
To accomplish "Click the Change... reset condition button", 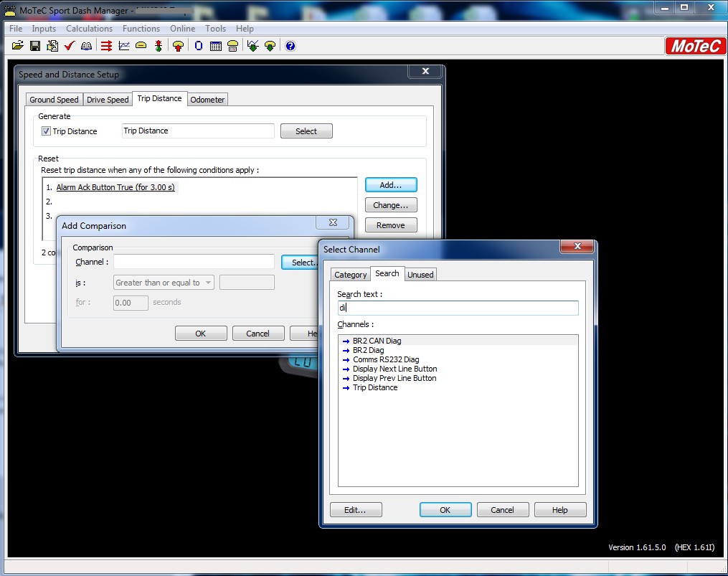I will 391,205.
